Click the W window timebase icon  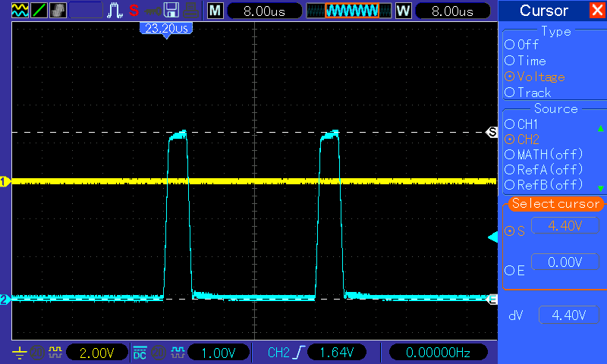point(404,11)
